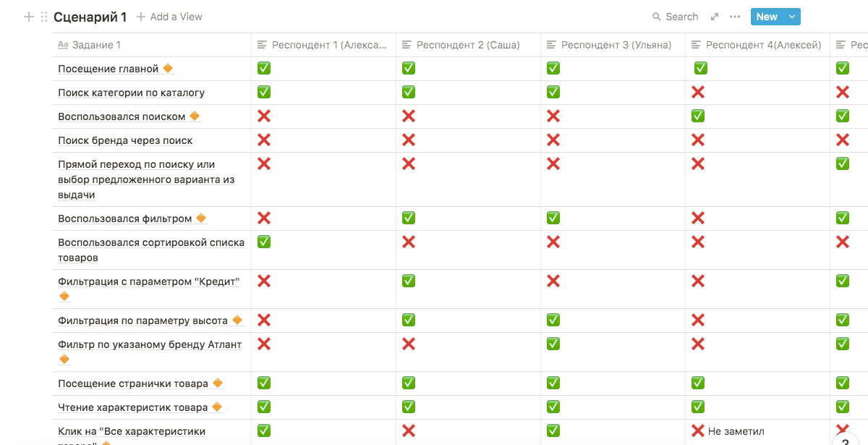Open the Респондент 3 (Ульяна) column menu
Viewport: 868px width, 445px height.
(x=616, y=45)
